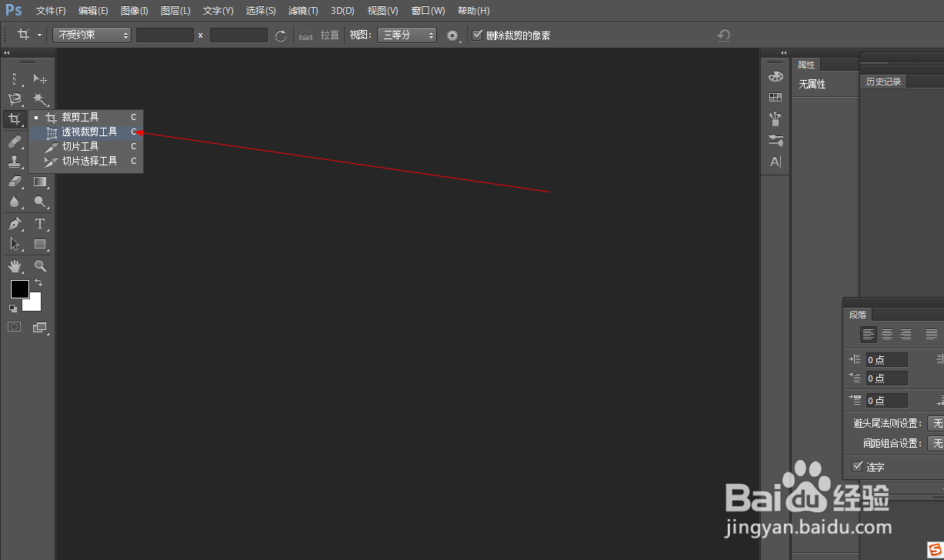Change the screen mode
The image size is (944, 560).
[x=40, y=327]
